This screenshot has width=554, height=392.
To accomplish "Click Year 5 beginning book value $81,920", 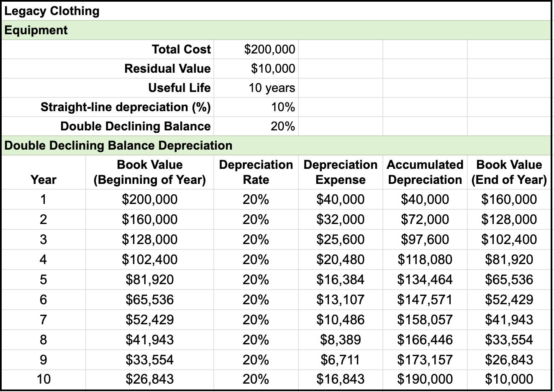I will coord(149,280).
